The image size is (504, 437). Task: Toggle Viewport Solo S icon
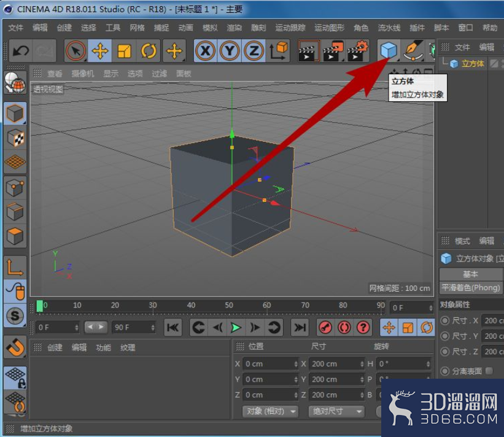(x=15, y=316)
